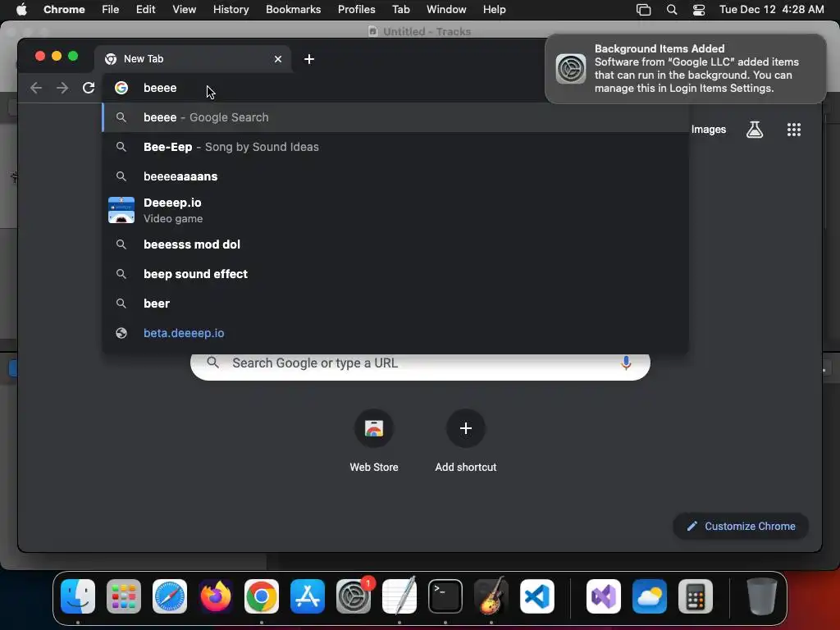Viewport: 840px width, 630px height.
Task: Launch Visual Studio from the Dock
Action: point(604,596)
